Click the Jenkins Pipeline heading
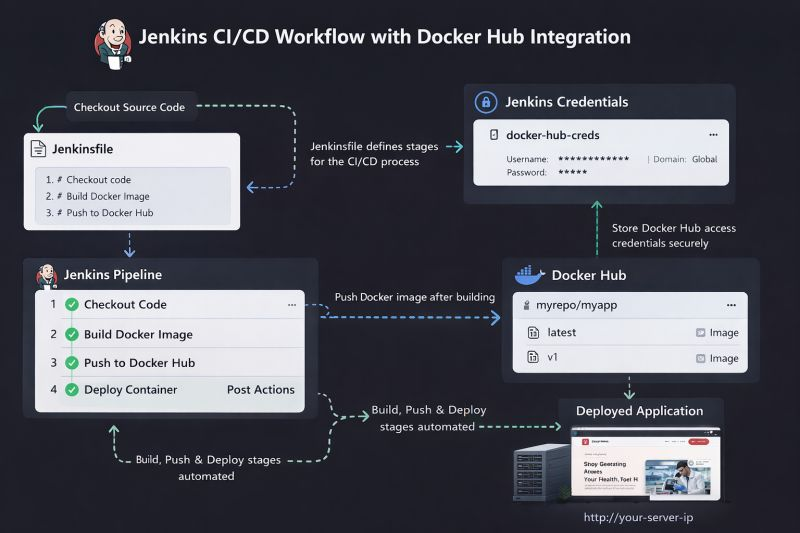The width and height of the screenshot is (800, 533). coord(113,274)
